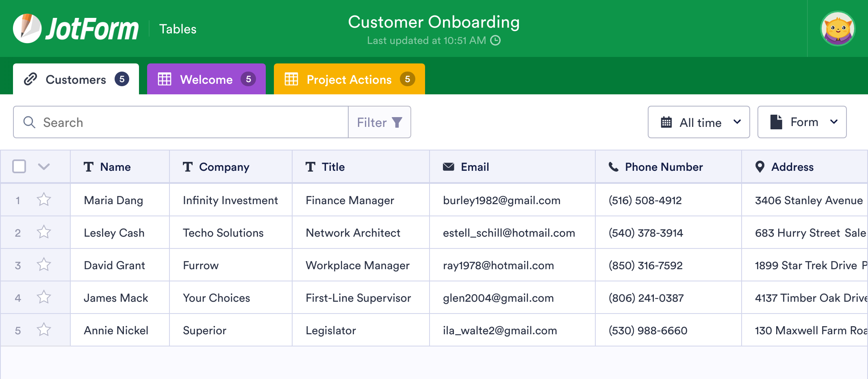This screenshot has height=379, width=868.
Task: Open the Form view dropdown
Action: (x=802, y=122)
